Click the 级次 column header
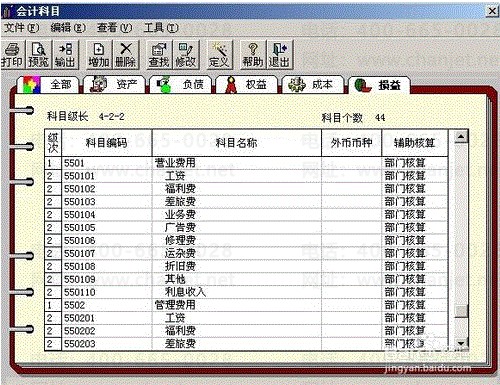This screenshot has height=385, width=500. coord(53,143)
